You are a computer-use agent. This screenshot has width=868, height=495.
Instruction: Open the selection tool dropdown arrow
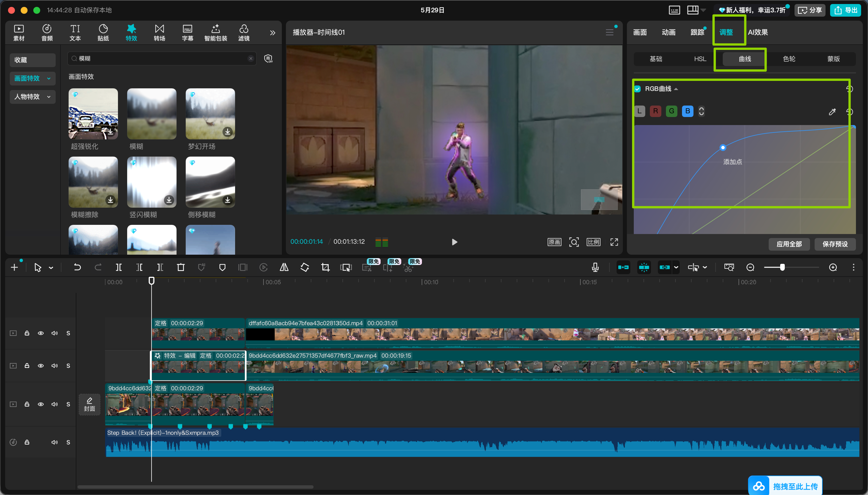click(x=51, y=268)
